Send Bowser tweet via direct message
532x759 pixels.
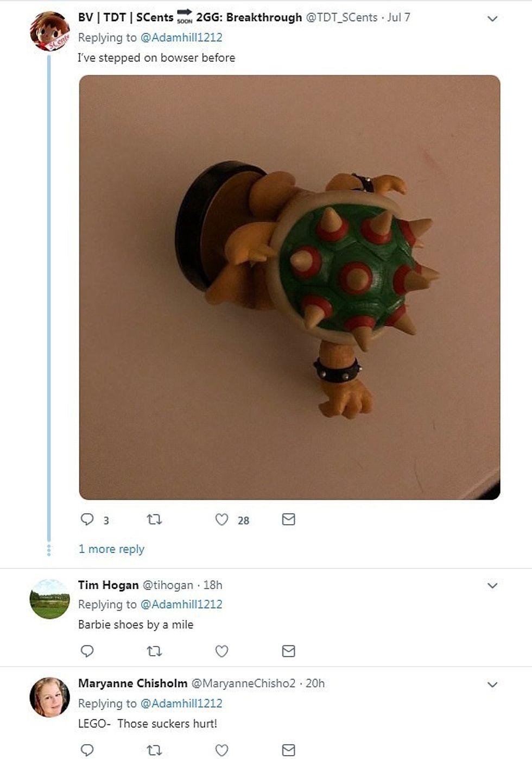288,519
